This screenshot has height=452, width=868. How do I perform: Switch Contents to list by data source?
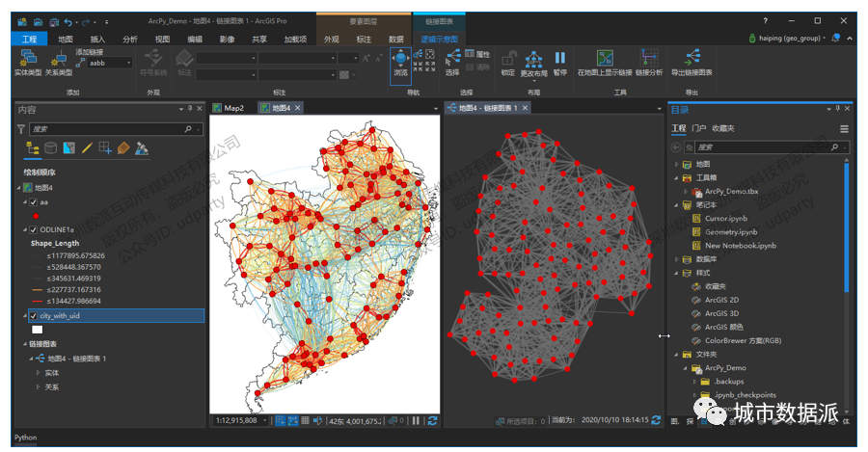click(x=50, y=148)
